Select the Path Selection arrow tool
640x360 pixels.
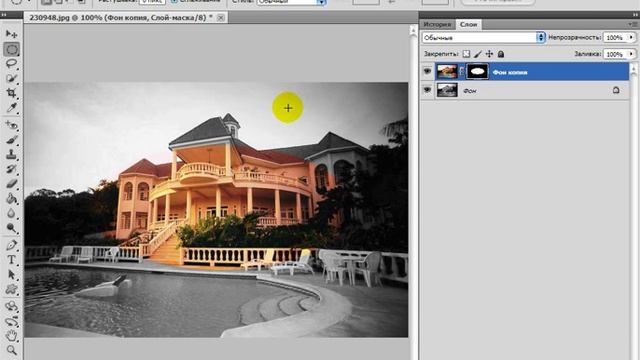11,274
